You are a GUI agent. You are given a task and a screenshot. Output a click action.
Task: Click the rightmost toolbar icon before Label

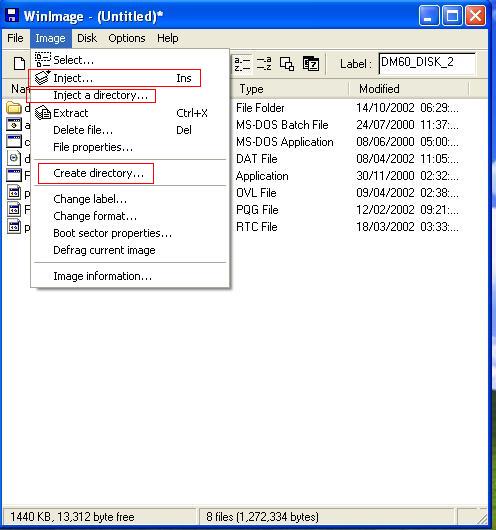[311, 64]
